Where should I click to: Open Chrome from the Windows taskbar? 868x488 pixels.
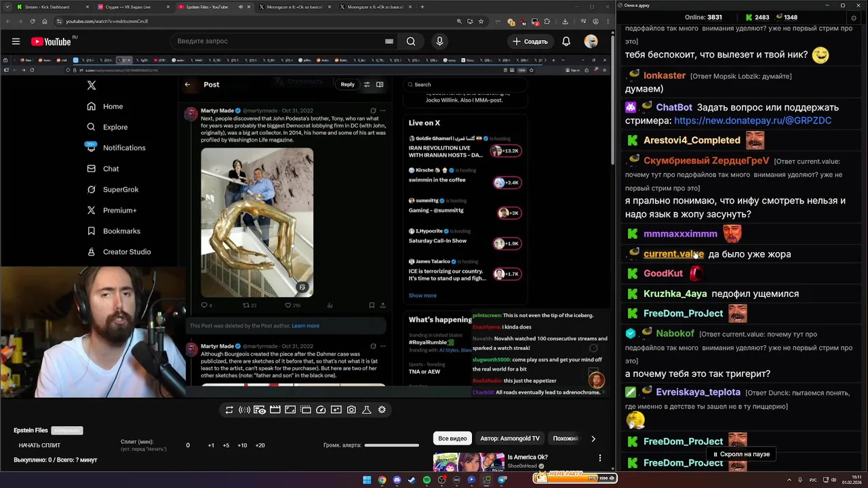pos(382,480)
